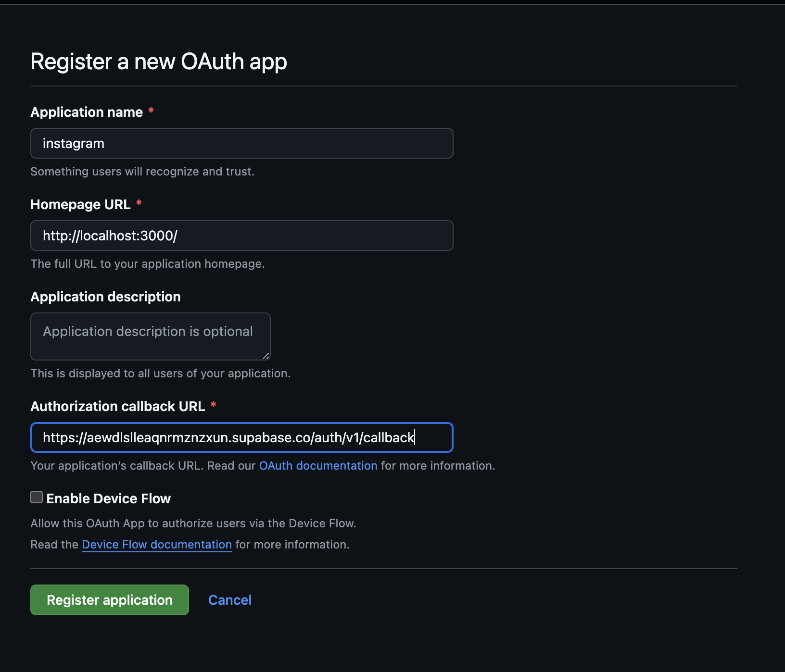
Task: Select the Application name input containing instagram
Action: [x=241, y=143]
